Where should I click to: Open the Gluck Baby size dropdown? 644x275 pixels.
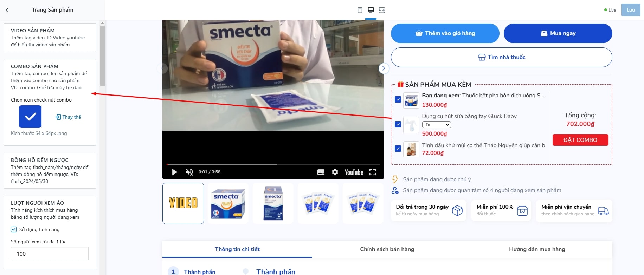(437, 125)
